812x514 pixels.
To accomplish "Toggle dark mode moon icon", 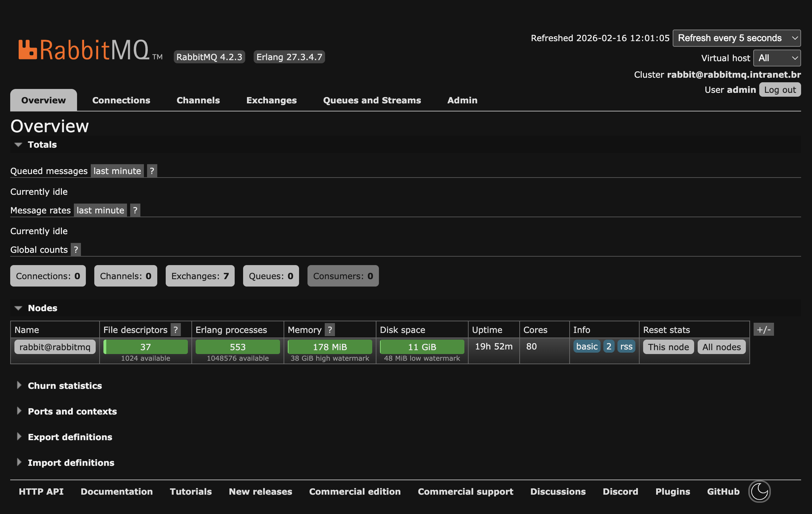I will click(759, 491).
